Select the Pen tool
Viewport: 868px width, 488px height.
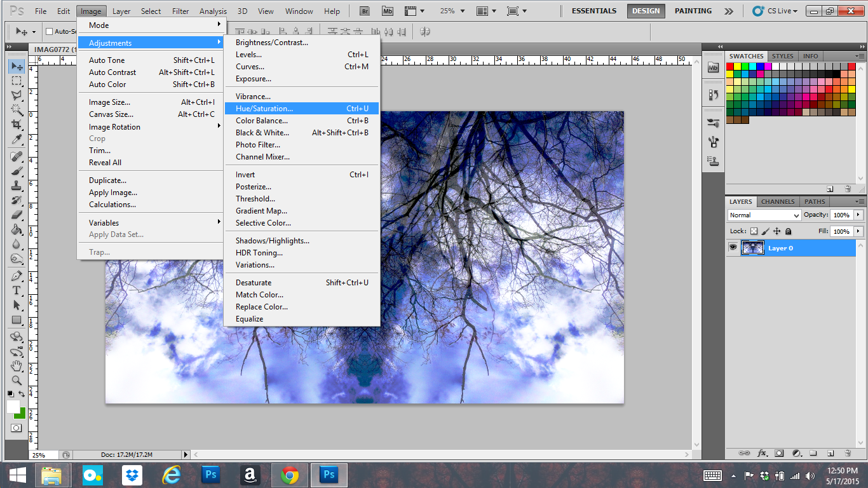click(x=17, y=276)
